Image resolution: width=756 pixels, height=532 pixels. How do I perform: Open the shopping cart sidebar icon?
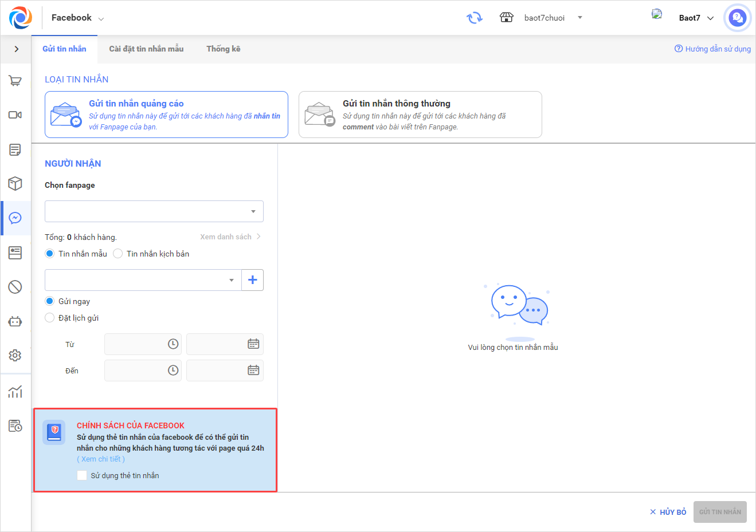15,81
